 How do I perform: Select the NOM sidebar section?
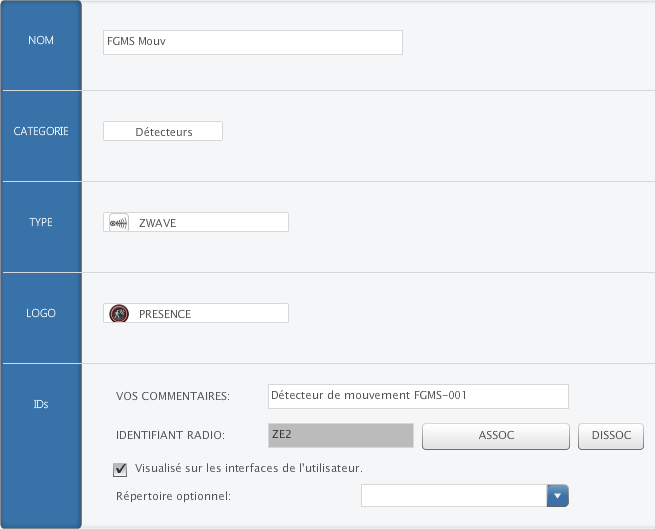pyautogui.click(x=41, y=41)
